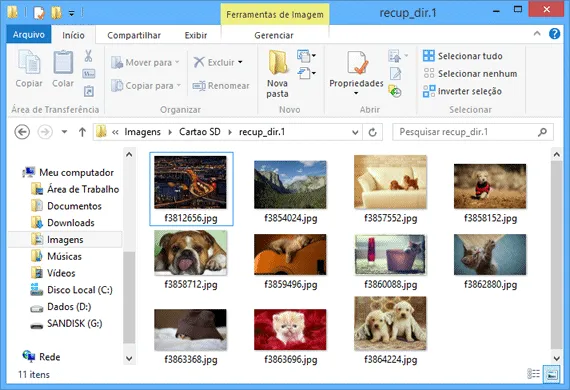Screen dimensions: 570x390
Task: Open Rede in navigation pane
Action: click(41, 357)
